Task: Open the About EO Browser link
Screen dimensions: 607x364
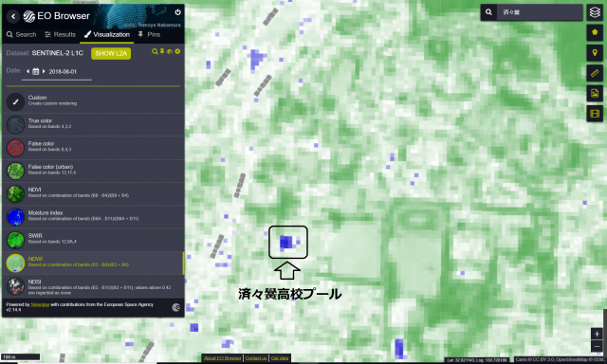Action: click(x=223, y=358)
